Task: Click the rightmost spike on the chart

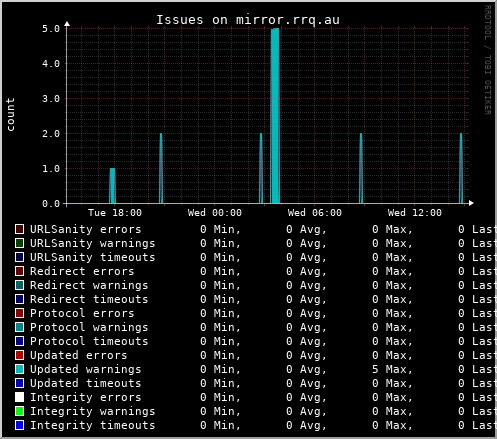Action: (x=461, y=168)
